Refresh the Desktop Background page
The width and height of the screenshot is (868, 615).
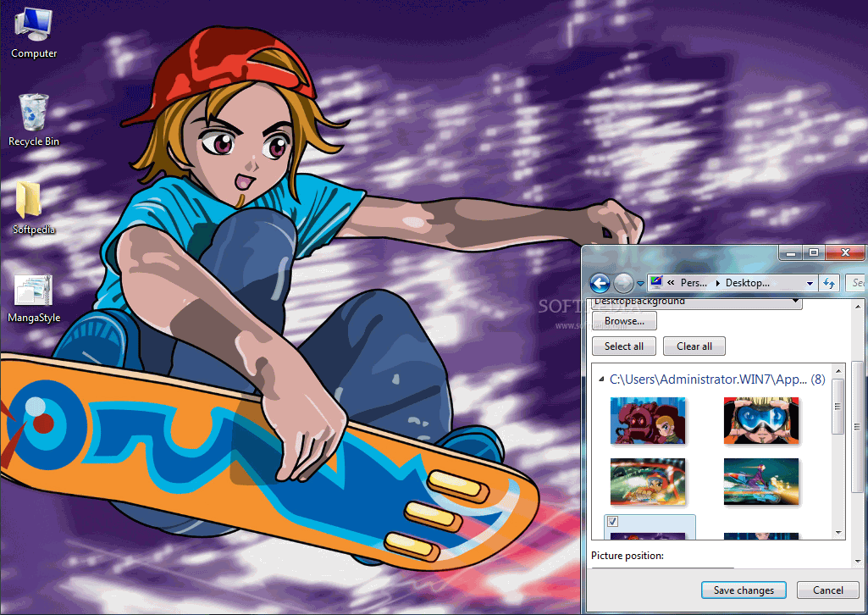click(829, 284)
